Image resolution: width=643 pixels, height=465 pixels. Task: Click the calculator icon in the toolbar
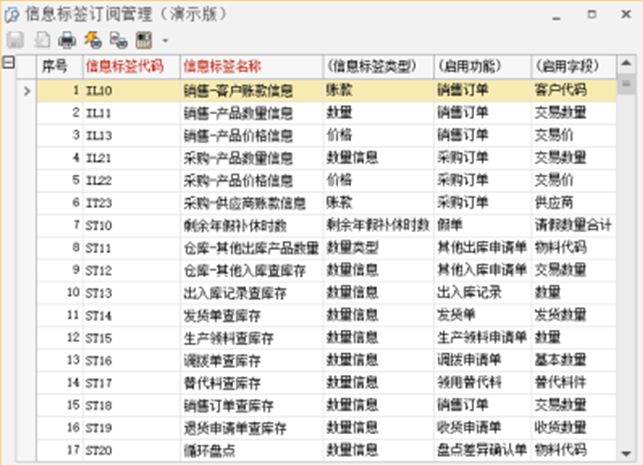pos(143,40)
